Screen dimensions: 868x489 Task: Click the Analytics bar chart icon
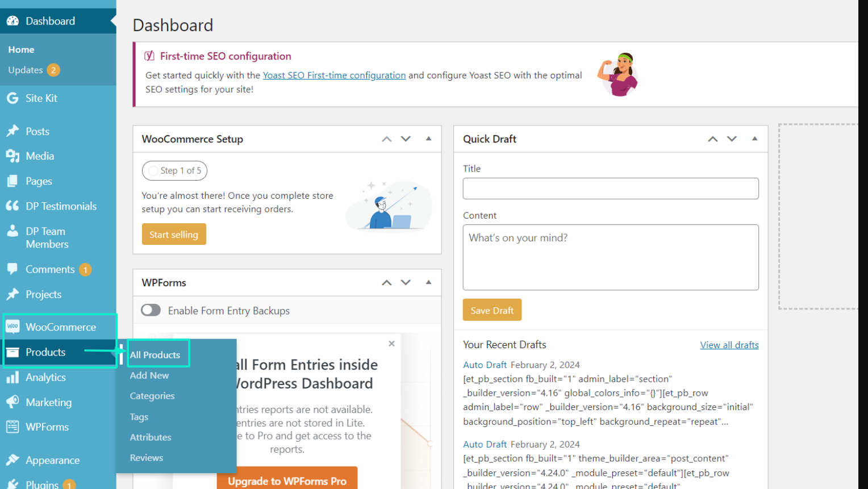tap(12, 377)
